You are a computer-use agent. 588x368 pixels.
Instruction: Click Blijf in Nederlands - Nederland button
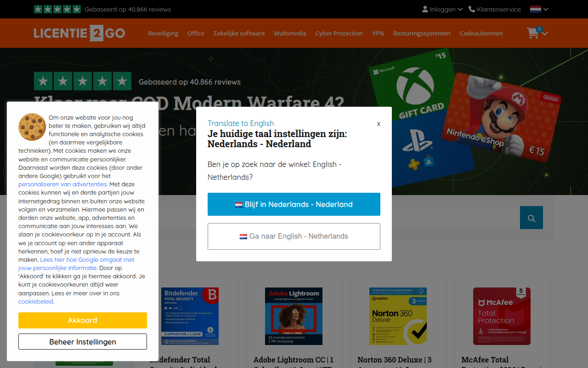[x=294, y=204]
